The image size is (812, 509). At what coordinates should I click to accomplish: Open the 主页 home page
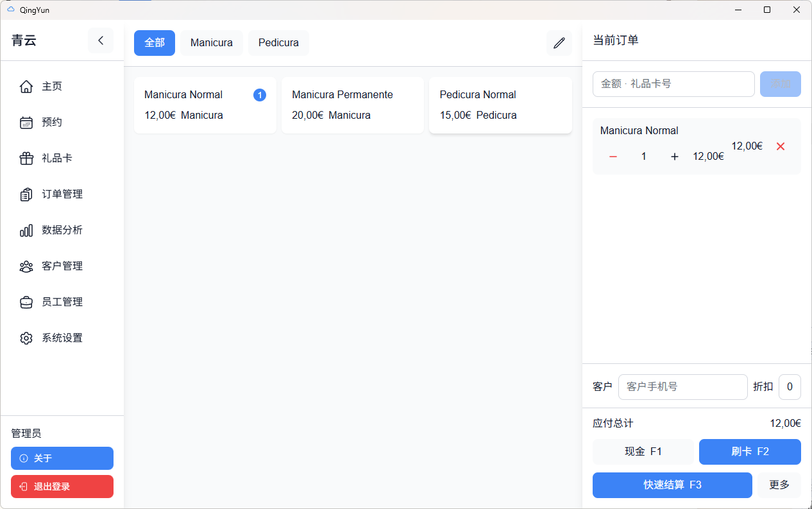(x=62, y=87)
